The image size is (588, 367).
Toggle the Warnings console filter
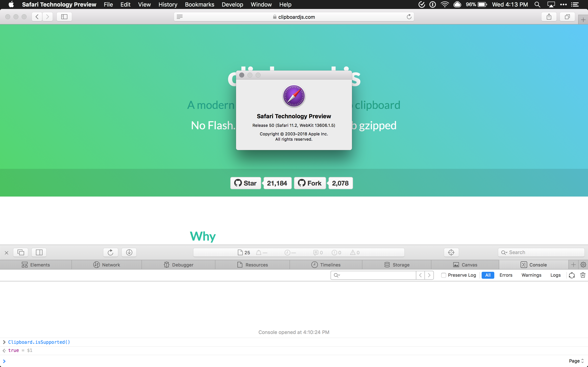[531, 275]
